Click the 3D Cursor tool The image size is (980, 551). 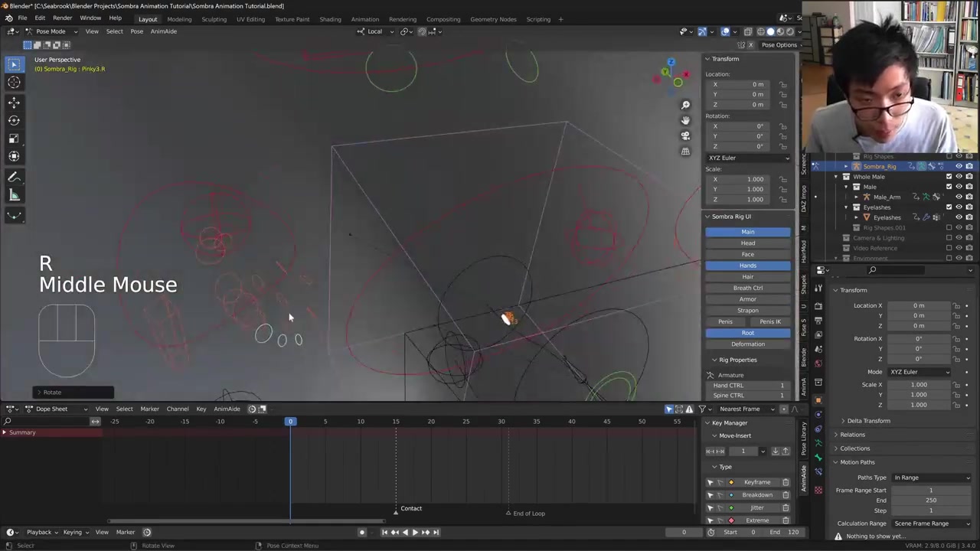point(14,83)
